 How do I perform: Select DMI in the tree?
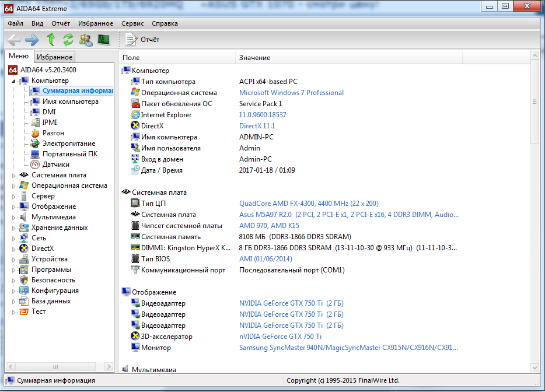pyautogui.click(x=49, y=112)
